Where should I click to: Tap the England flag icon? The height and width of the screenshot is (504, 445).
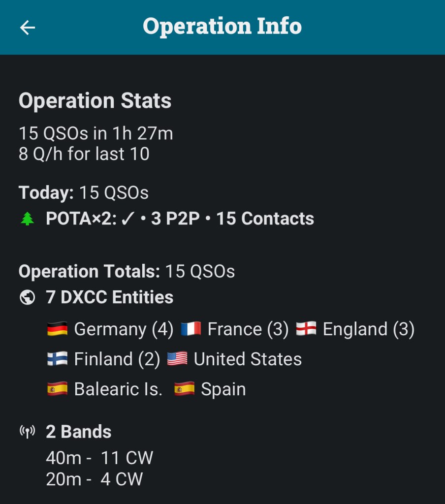point(306,329)
